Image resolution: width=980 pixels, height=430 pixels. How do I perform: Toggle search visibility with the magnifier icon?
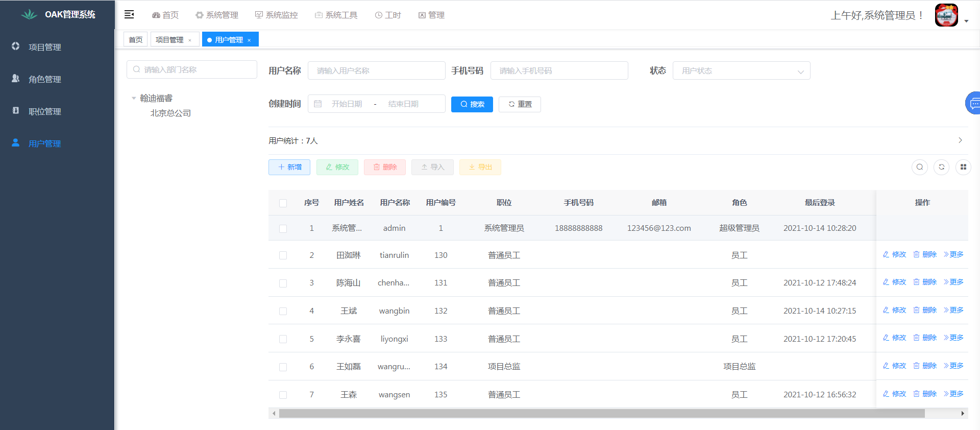(919, 167)
